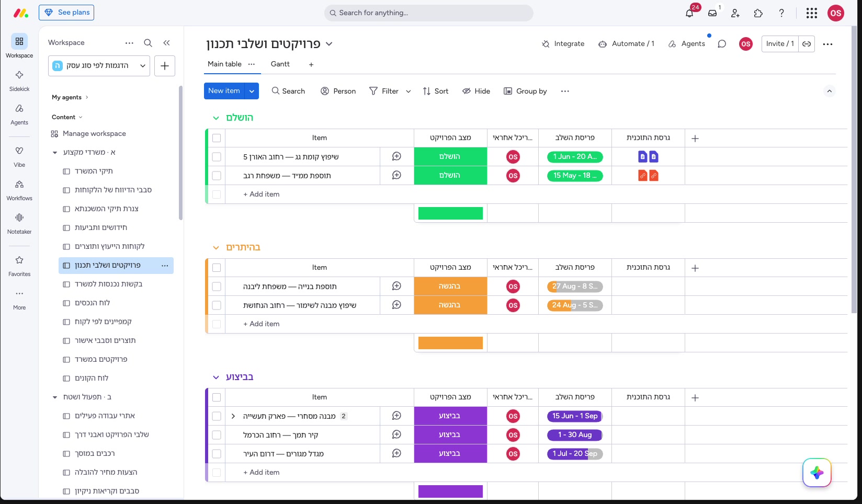Open the notifications bell
Viewport: 862px width, 504px height.
pos(689,13)
